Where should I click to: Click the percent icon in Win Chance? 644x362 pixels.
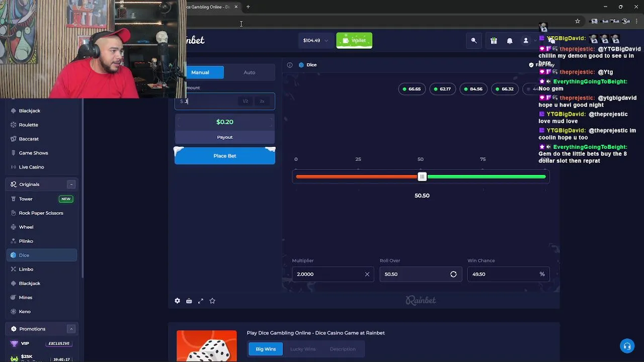click(x=542, y=274)
